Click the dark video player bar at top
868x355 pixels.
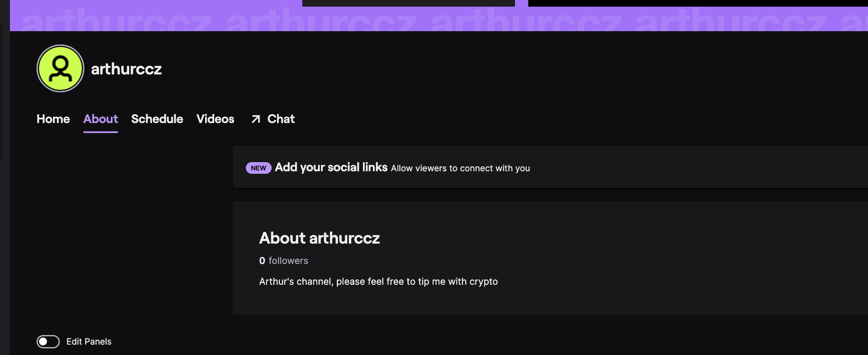[x=409, y=3]
